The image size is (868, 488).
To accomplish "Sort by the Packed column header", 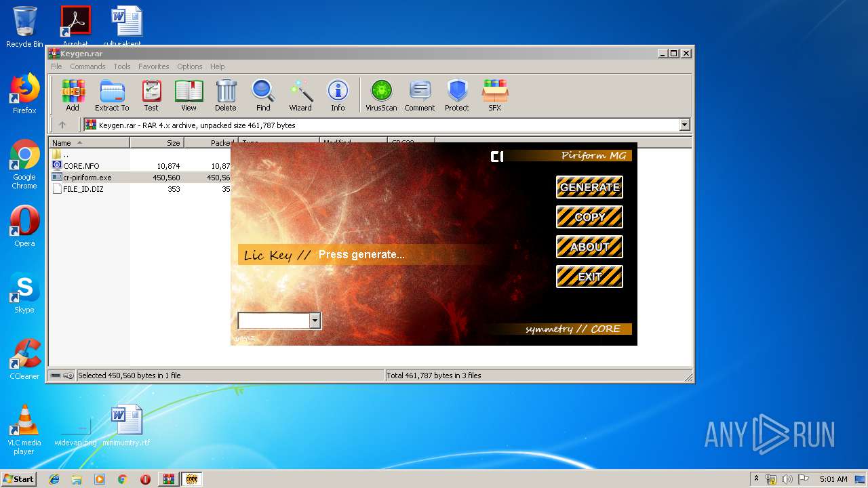I will (x=211, y=143).
